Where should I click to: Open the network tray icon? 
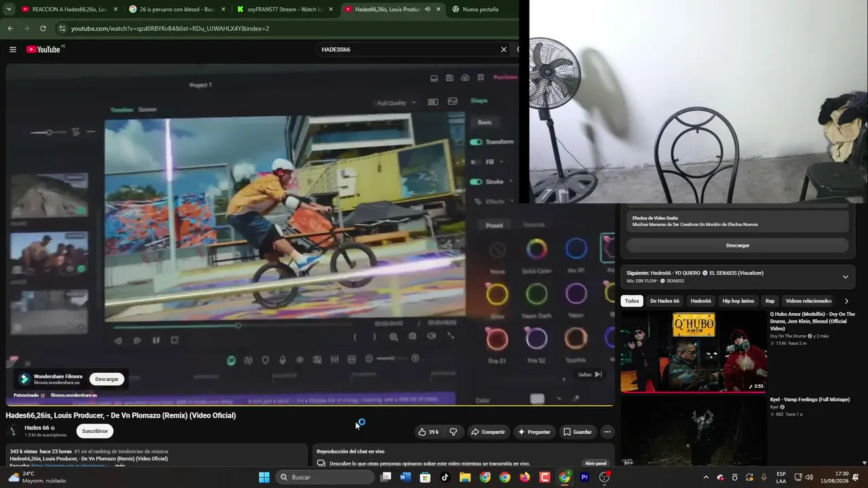798,477
